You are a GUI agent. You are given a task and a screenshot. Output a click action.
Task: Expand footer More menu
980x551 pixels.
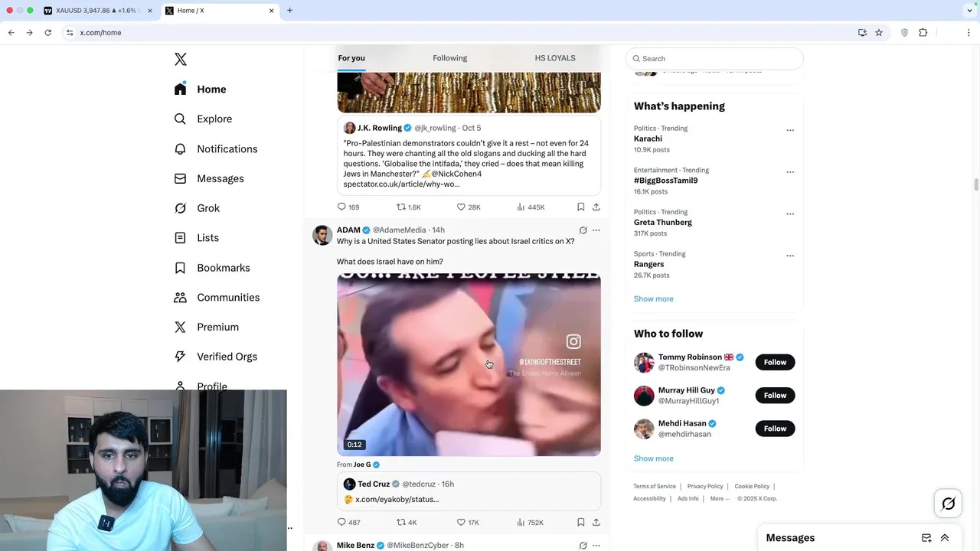point(720,498)
